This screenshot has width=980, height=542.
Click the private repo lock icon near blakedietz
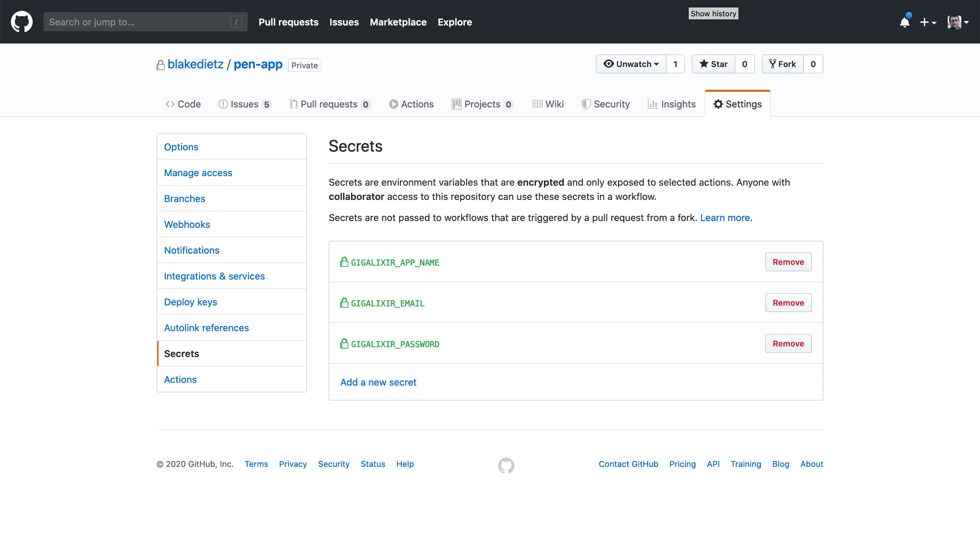(x=161, y=65)
